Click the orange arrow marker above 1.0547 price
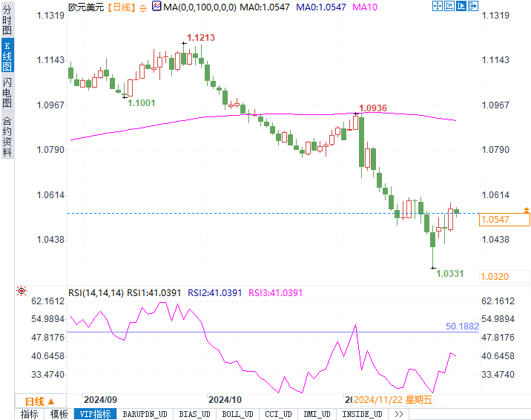The height and width of the screenshot is (420, 531). [x=527, y=210]
